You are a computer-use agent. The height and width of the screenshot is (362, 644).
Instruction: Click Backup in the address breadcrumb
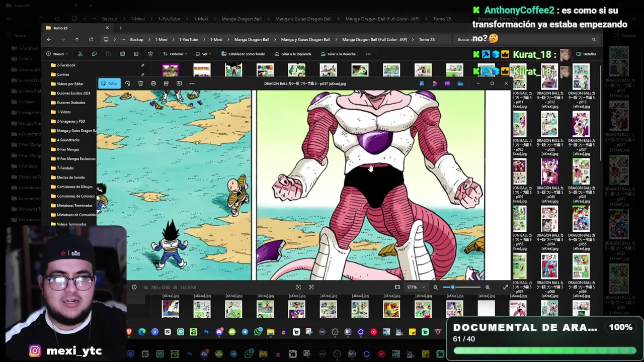(136, 39)
